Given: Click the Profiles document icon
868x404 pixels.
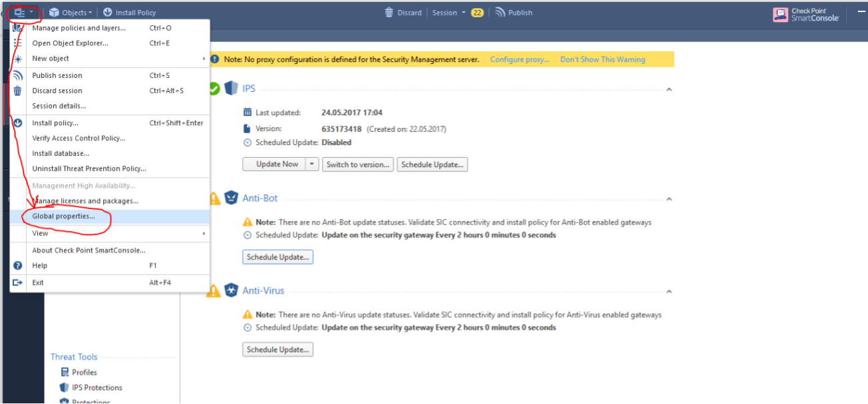Looking at the screenshot, I should (65, 372).
